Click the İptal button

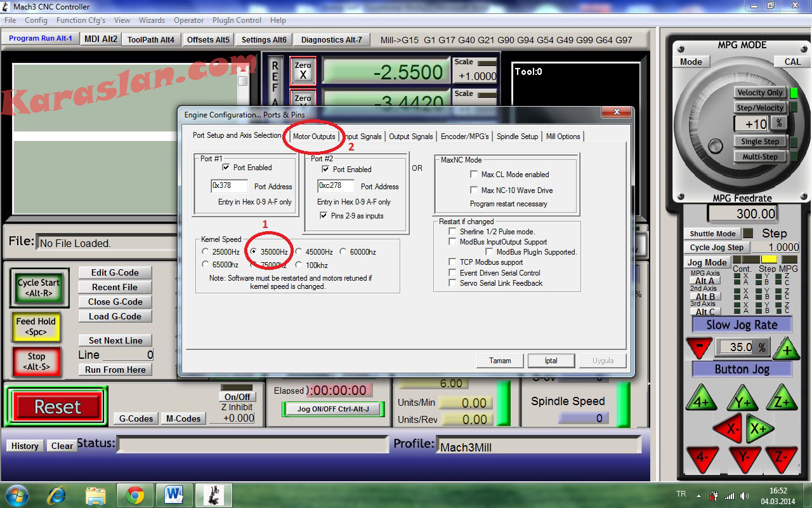click(x=551, y=361)
